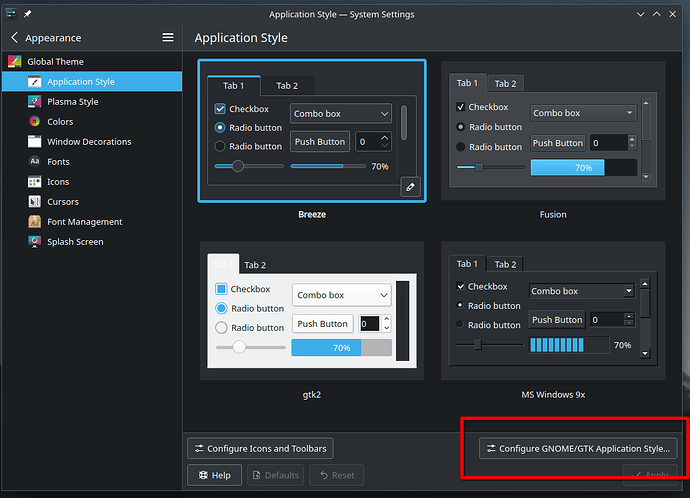Open Configure GNOME/GTK Application Style
Viewport: 690px width, 498px height.
point(578,449)
